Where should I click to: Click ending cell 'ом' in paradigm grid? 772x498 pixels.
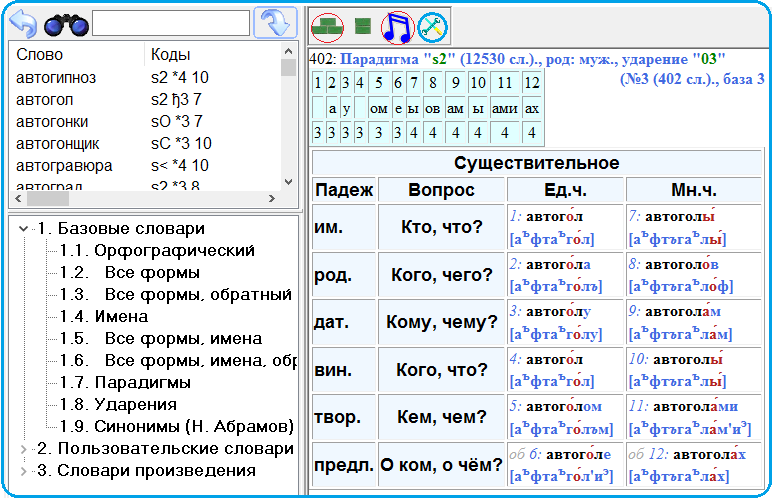[x=378, y=108]
